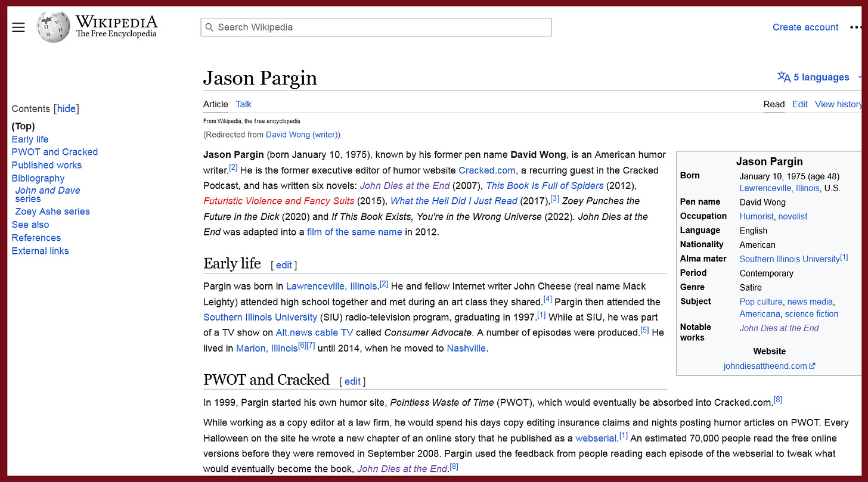Open the novelist link in infobox
This screenshot has width=868, height=482.
(793, 216)
